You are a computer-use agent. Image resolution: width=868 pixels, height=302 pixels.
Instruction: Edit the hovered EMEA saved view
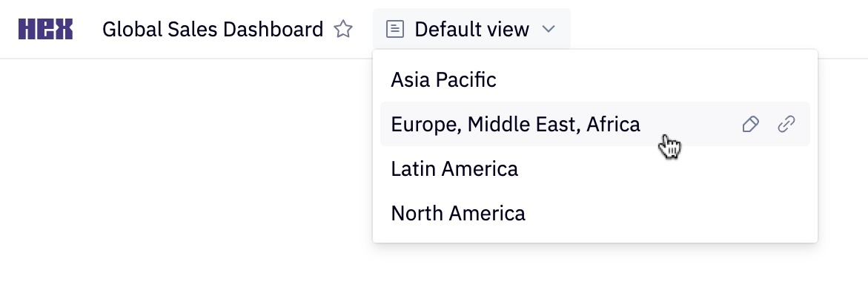(750, 125)
